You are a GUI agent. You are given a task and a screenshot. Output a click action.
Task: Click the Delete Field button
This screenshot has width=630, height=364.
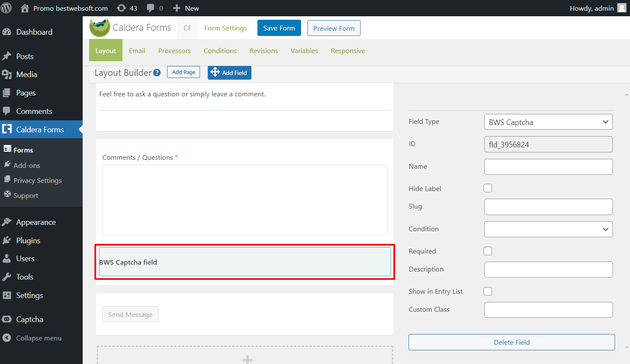[x=512, y=342]
